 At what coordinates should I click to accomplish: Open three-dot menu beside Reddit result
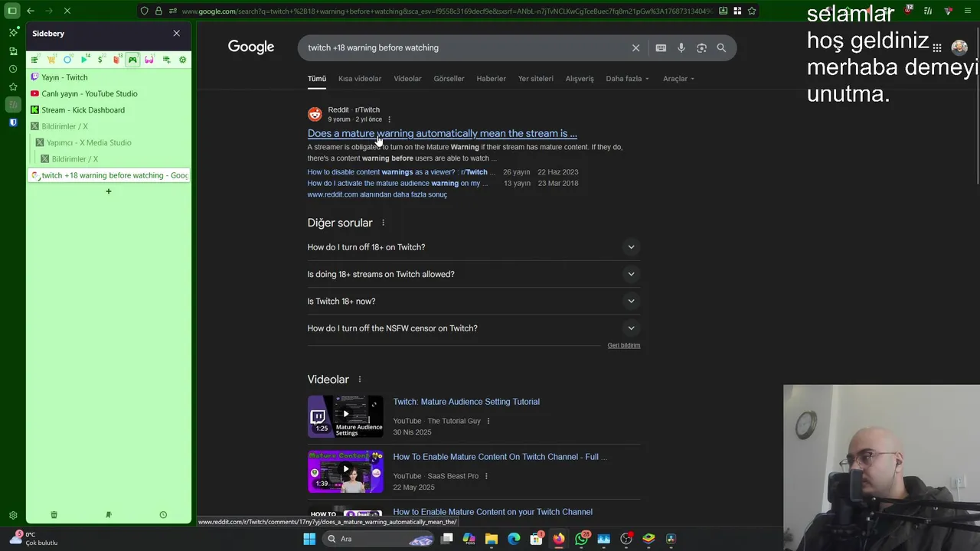point(389,119)
